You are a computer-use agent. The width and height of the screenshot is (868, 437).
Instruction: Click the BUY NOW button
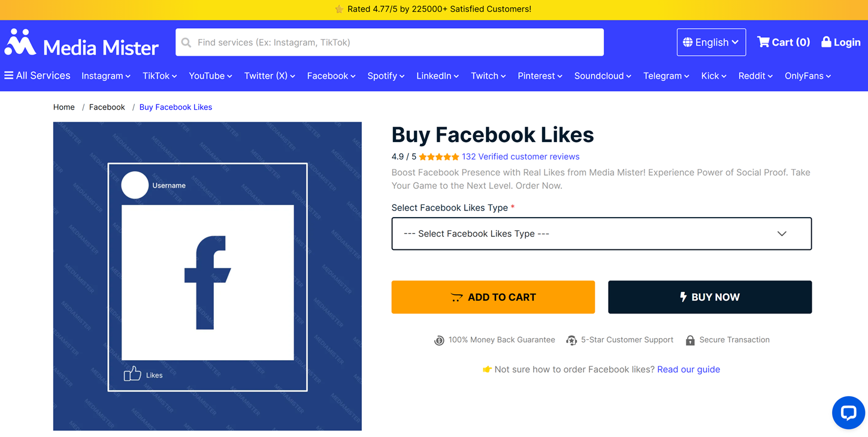tap(710, 297)
